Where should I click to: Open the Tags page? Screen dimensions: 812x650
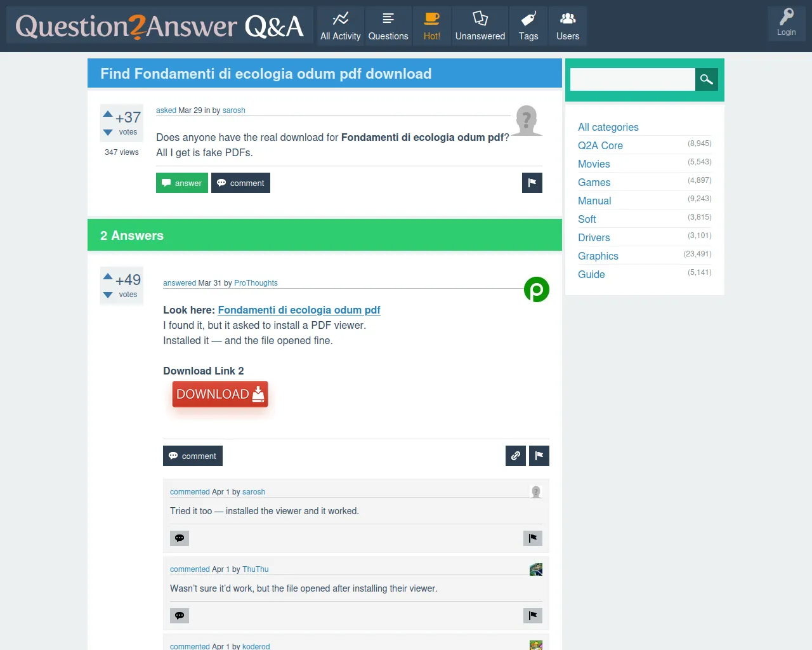tap(528, 27)
